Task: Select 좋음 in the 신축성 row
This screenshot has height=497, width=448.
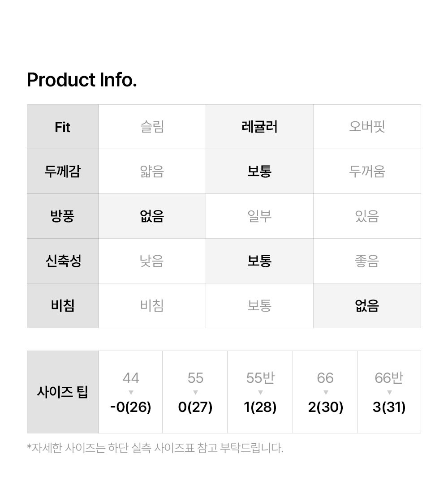Action: [367, 261]
